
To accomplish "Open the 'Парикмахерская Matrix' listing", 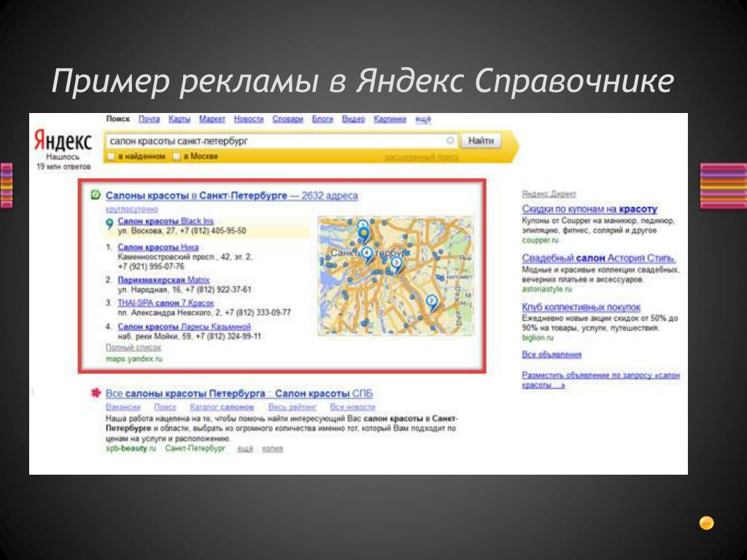I will [163, 280].
